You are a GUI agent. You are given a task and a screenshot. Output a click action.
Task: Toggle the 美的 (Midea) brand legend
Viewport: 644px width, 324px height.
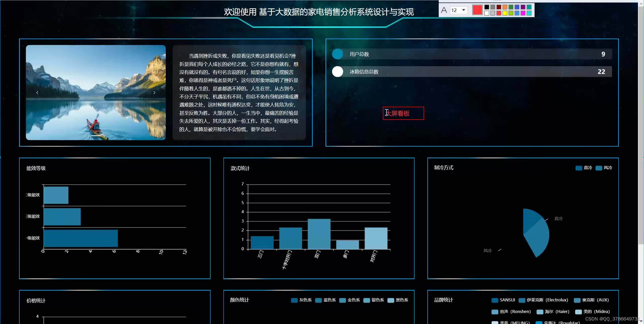pos(592,312)
